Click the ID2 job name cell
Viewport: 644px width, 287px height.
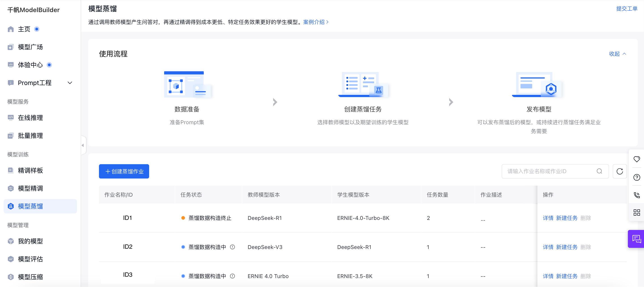pos(127,247)
